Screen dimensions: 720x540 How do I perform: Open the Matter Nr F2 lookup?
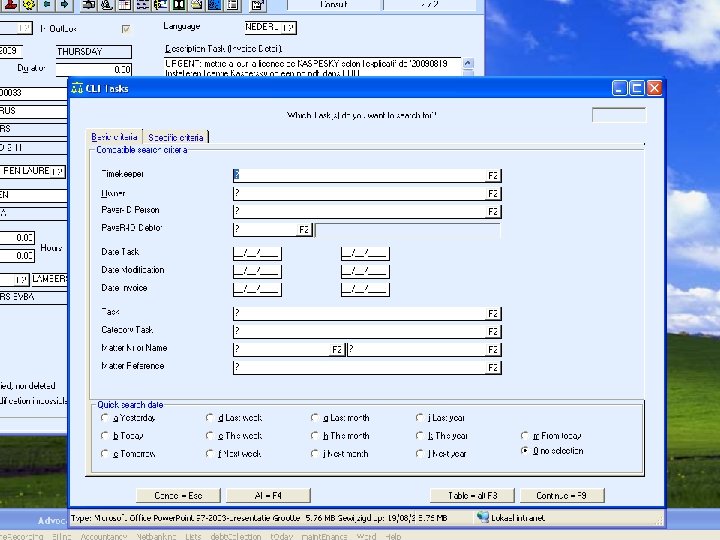pyautogui.click(x=337, y=349)
